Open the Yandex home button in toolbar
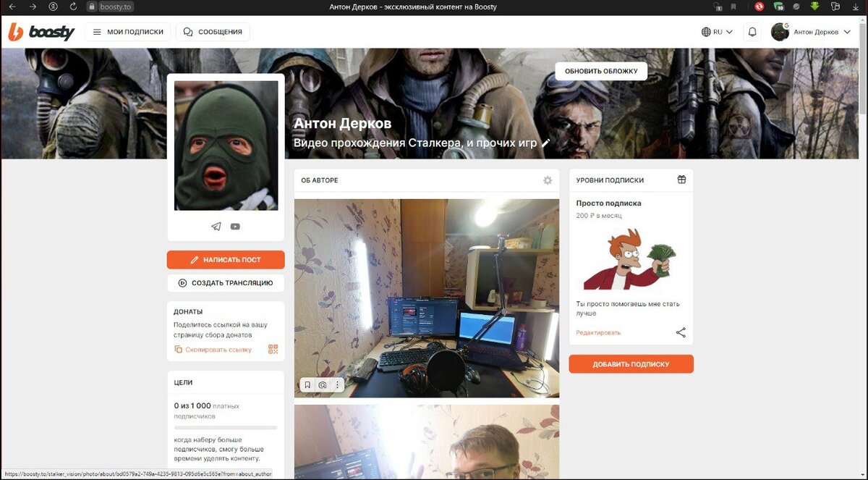The height and width of the screenshot is (480, 868). coord(53,7)
